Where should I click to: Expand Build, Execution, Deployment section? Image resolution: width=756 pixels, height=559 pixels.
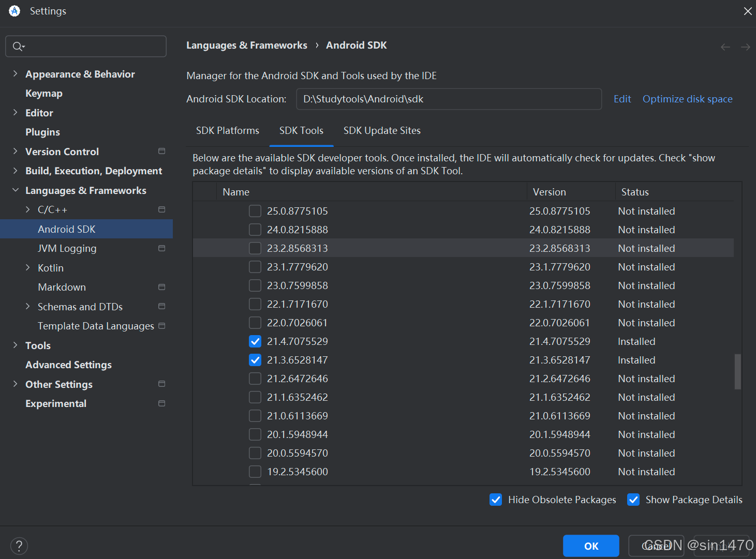(x=15, y=171)
